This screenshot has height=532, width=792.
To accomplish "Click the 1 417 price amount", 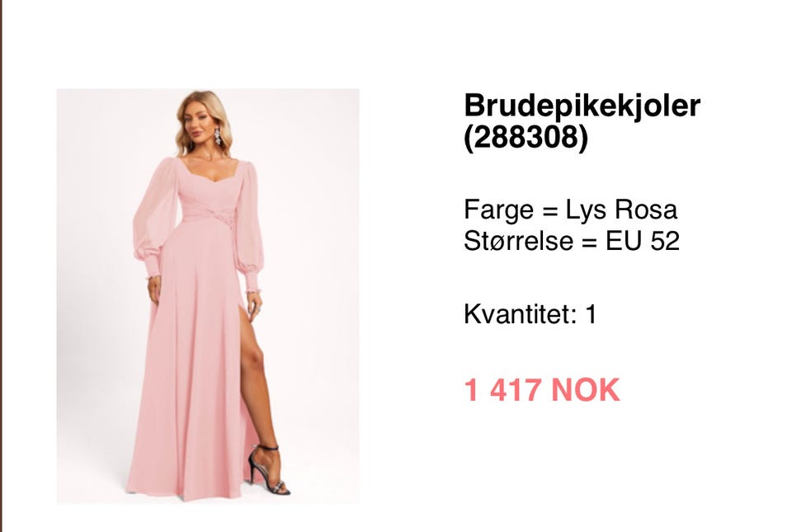I will click(x=502, y=390).
